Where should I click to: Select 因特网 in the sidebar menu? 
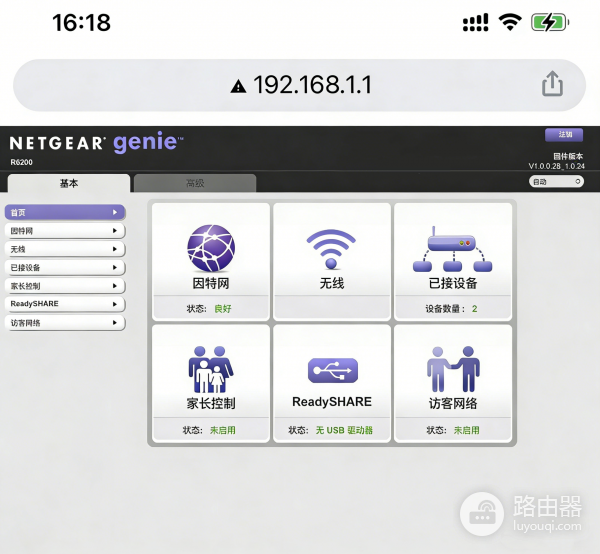coord(65,231)
